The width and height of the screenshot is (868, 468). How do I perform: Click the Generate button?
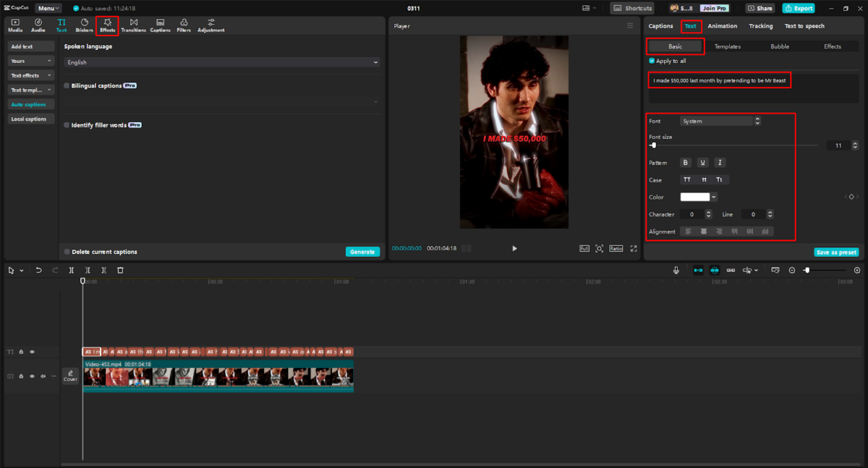362,252
